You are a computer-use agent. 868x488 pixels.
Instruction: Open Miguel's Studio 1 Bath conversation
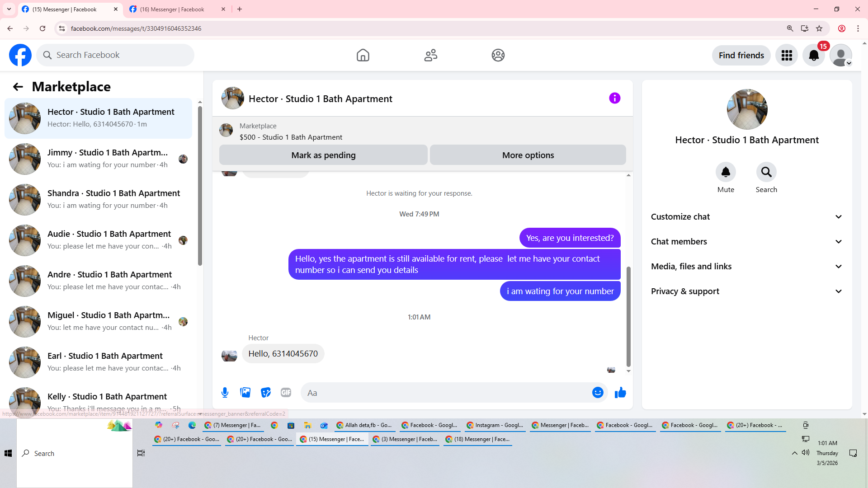(x=99, y=322)
